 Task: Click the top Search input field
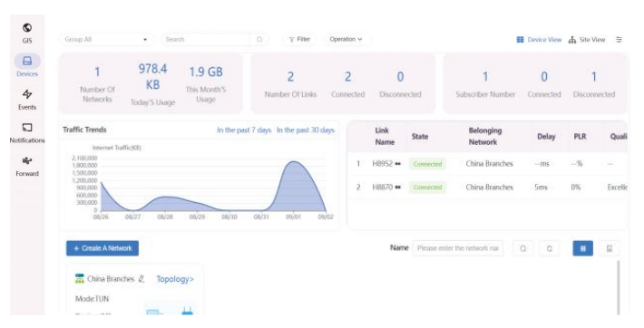pyautogui.click(x=205, y=39)
